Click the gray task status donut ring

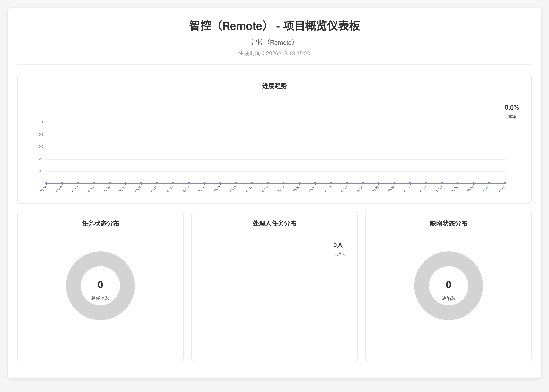[74, 286]
